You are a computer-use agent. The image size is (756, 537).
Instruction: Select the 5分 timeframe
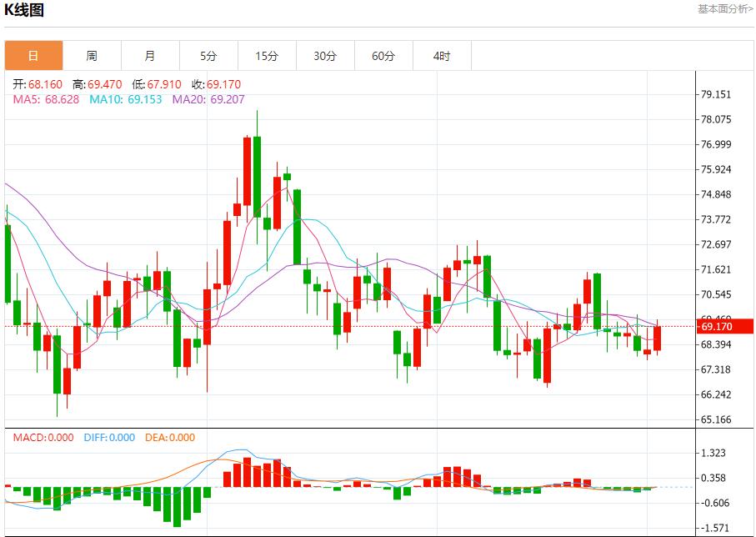208,55
